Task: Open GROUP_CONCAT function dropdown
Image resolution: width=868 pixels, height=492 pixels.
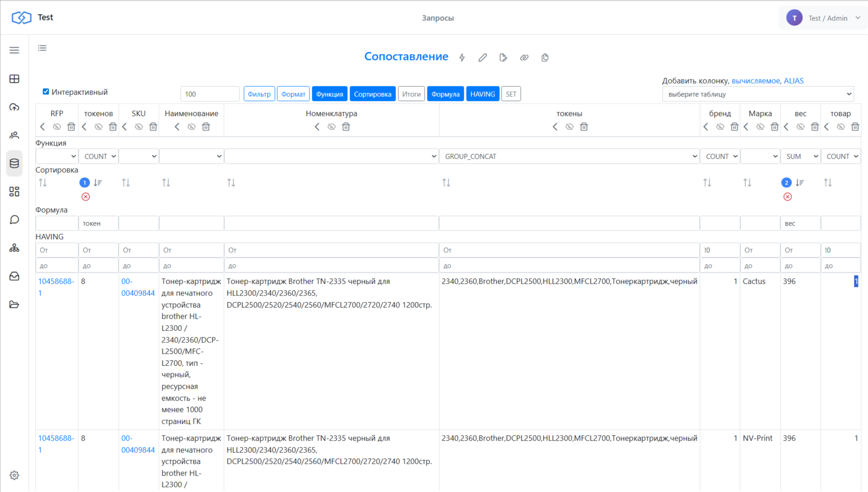Action: (x=569, y=156)
